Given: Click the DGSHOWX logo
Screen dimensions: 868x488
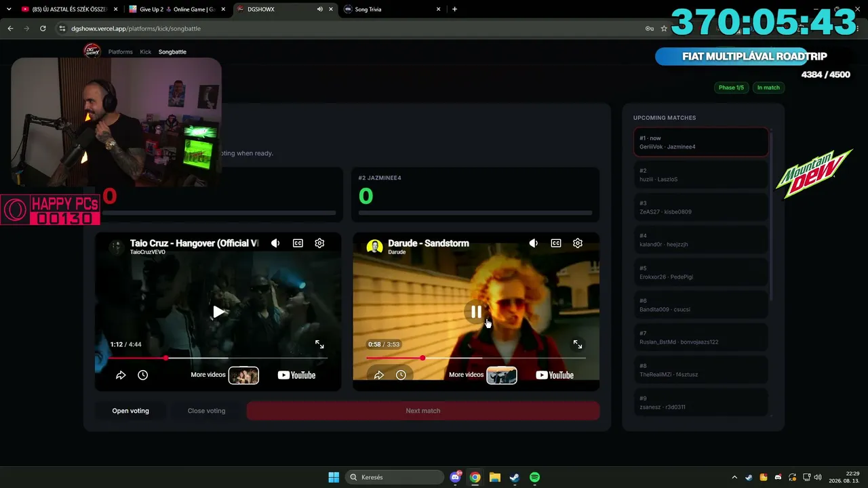Looking at the screenshot, I should pyautogui.click(x=92, y=52).
